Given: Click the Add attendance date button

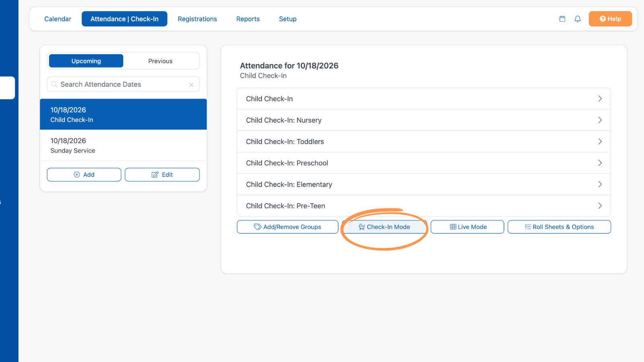Looking at the screenshot, I should [x=84, y=175].
